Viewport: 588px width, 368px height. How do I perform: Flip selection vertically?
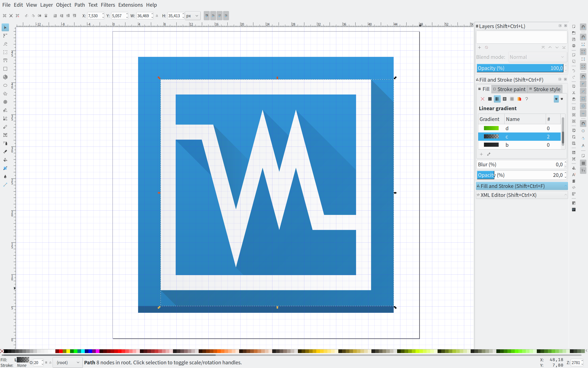[46, 16]
